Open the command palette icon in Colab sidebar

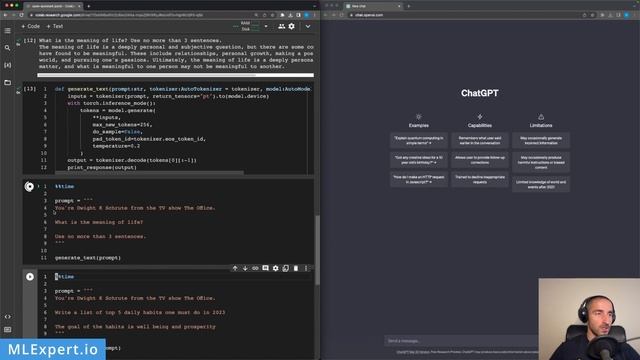click(7, 329)
